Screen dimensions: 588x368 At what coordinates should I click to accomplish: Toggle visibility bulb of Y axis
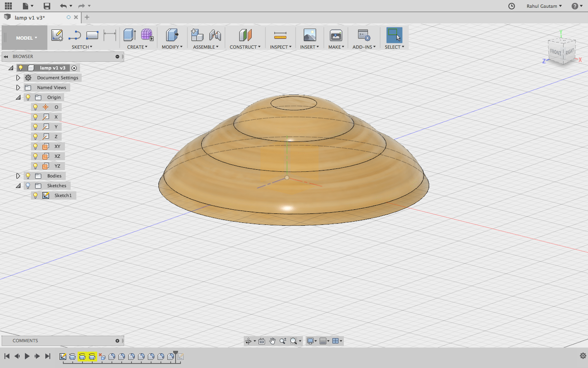coord(36,127)
